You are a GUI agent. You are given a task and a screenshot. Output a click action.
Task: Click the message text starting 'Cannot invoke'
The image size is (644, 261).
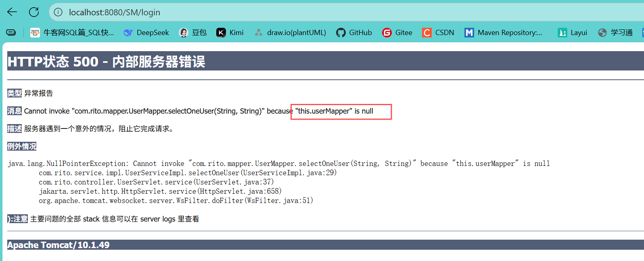[199, 111]
